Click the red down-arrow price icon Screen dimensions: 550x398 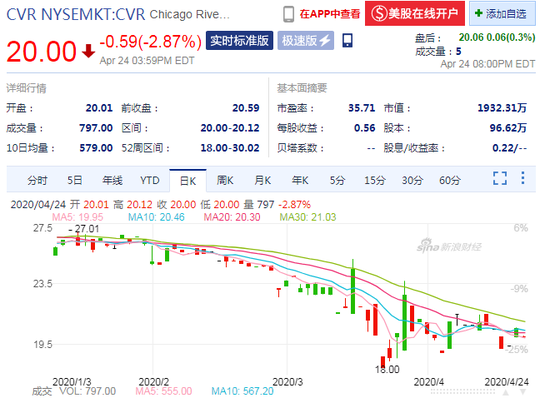coord(88,51)
